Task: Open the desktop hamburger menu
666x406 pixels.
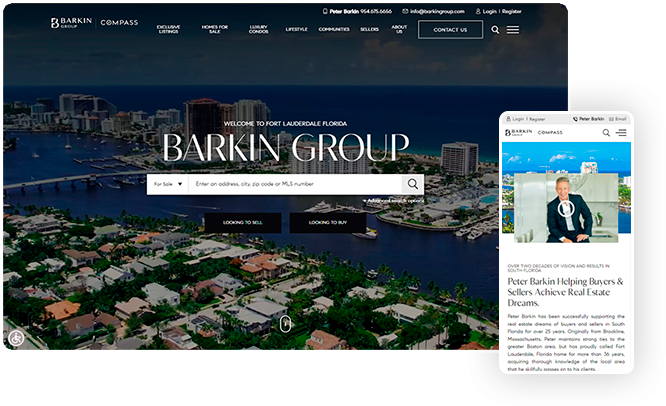Action: pos(513,30)
